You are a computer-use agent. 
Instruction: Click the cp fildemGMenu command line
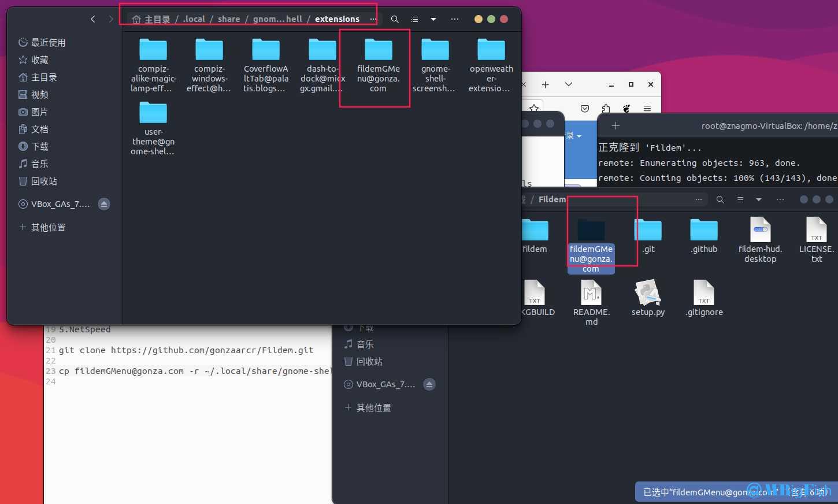[x=195, y=370]
